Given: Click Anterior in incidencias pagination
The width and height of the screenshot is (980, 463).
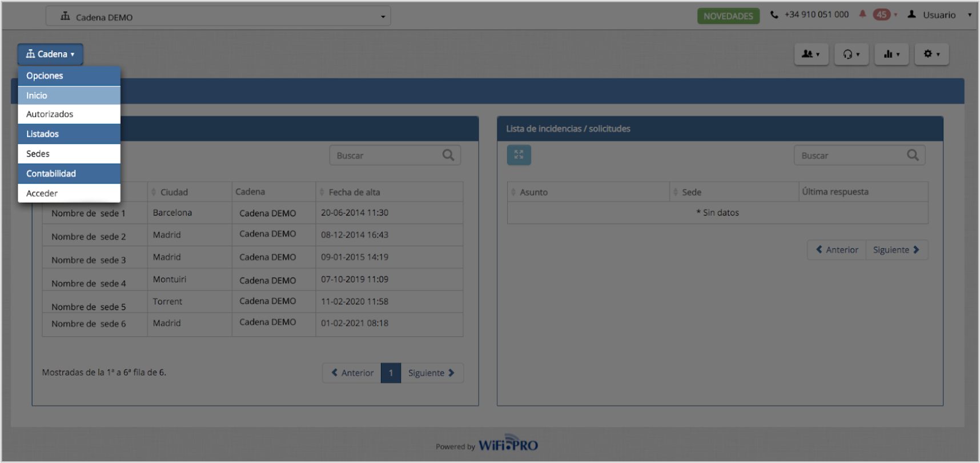Looking at the screenshot, I should tap(837, 250).
